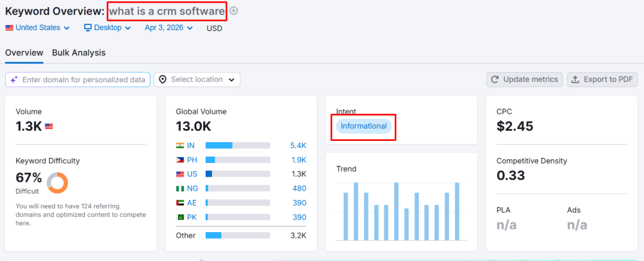Click the 1.9K volume value for Philippines
The width and height of the screenshot is (644, 261).
298,160
